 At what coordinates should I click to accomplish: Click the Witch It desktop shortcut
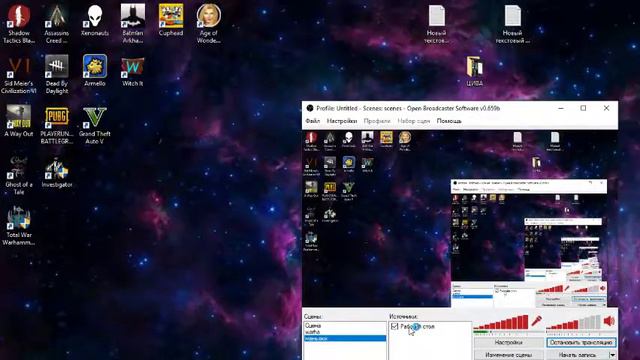click(x=133, y=71)
